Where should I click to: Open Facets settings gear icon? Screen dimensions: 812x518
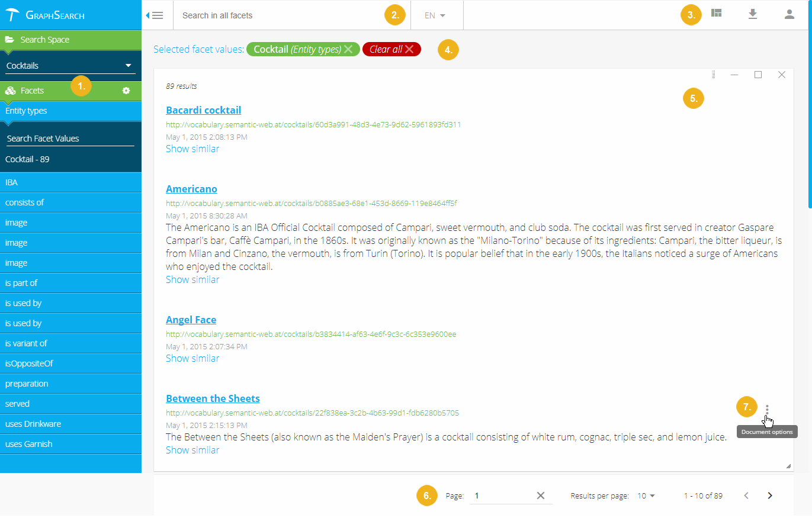click(126, 91)
